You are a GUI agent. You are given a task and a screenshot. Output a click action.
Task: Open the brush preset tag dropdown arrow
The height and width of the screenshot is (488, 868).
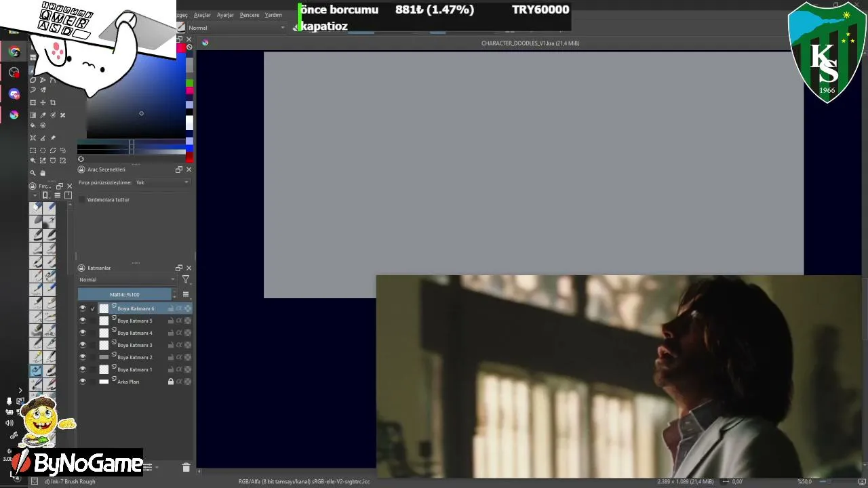[x=35, y=195]
